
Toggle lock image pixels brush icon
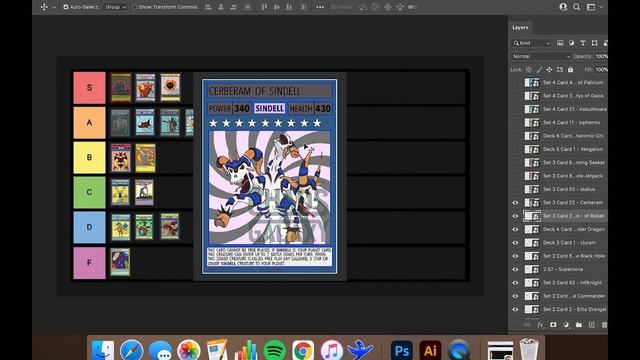pyautogui.click(x=539, y=70)
